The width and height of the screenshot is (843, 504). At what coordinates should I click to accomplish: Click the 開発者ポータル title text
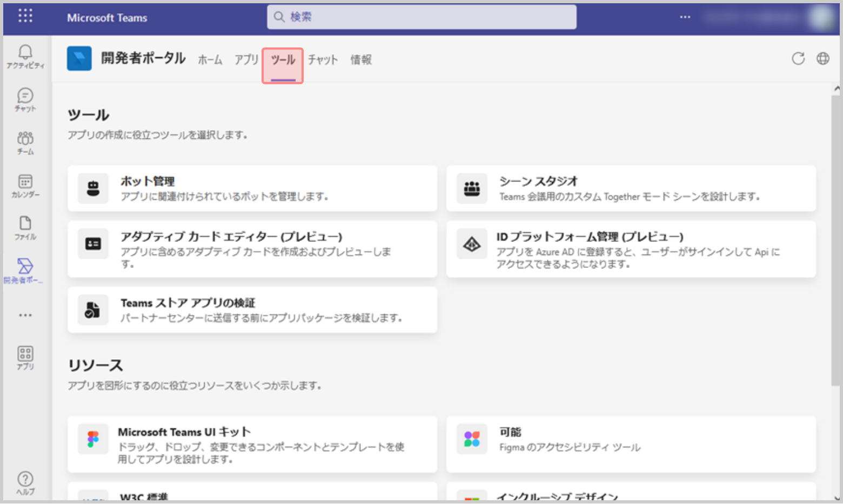tap(143, 58)
